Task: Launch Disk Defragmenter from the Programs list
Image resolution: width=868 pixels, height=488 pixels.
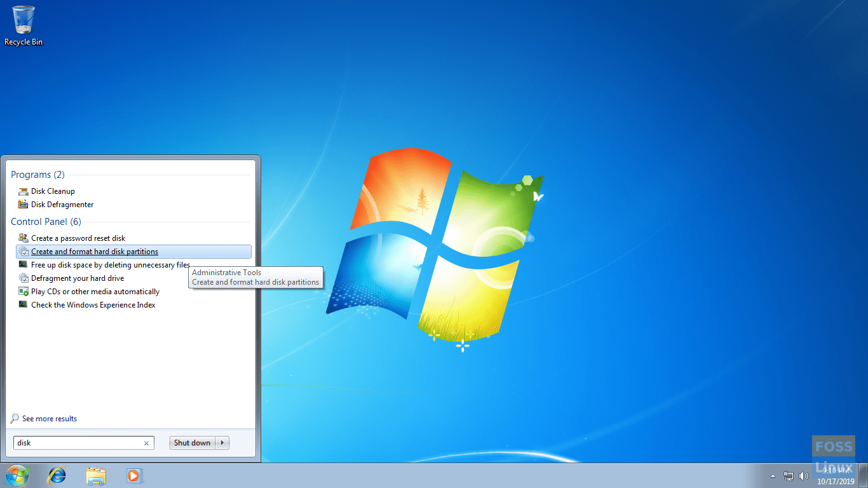Action: pos(61,204)
